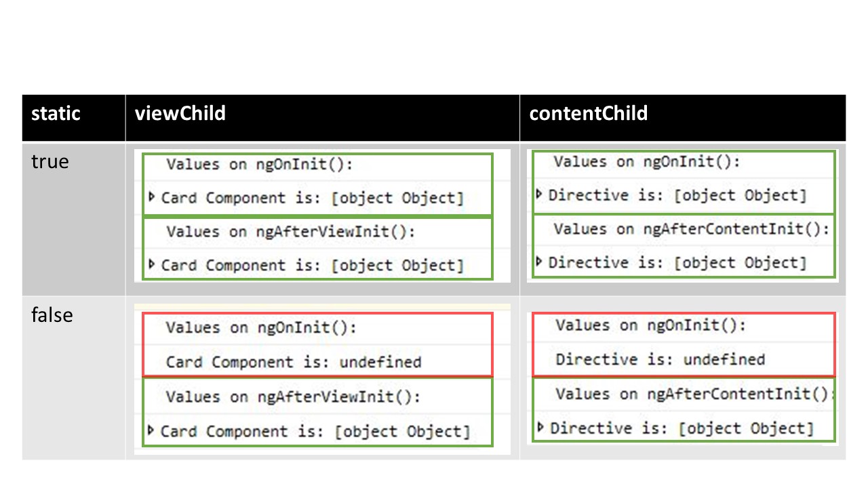Click the static column header

click(x=56, y=113)
